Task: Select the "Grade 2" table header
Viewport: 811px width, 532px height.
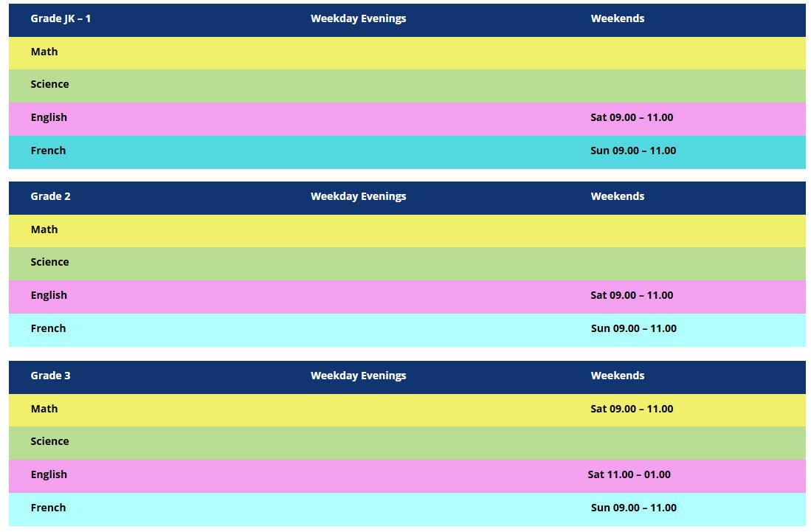Action: [x=50, y=196]
